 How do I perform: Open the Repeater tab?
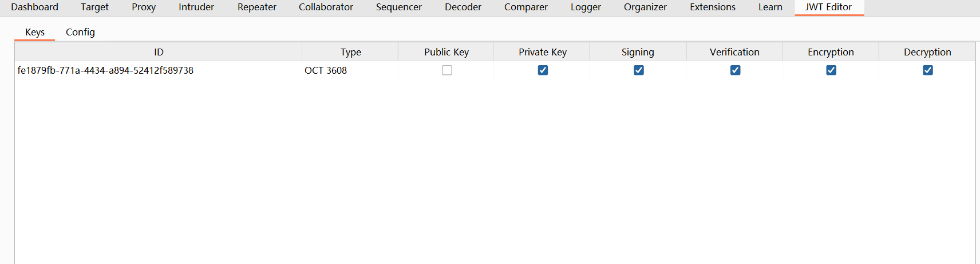tap(257, 7)
